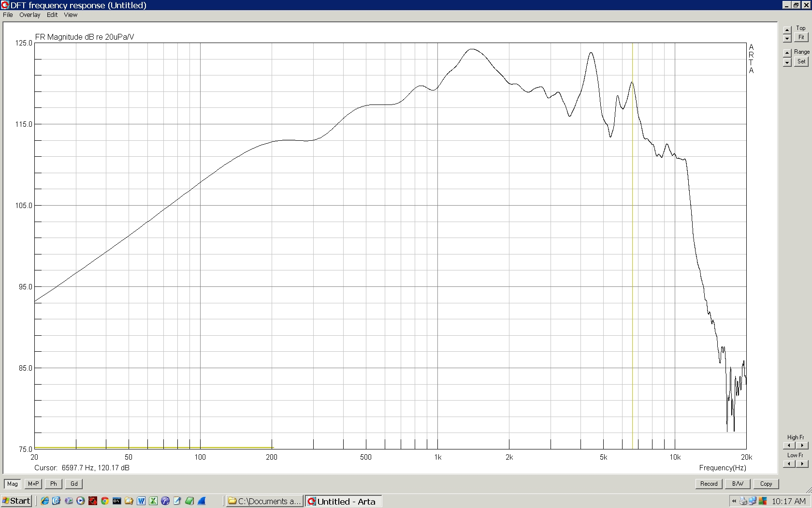Increase graph Top with up arrow
Image resolution: width=812 pixels, height=508 pixels.
coord(787,30)
